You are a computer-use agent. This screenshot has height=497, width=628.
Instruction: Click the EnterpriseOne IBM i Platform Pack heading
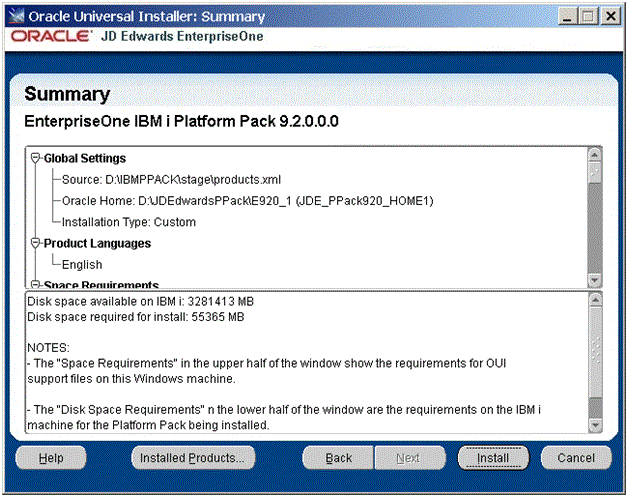click(x=181, y=121)
